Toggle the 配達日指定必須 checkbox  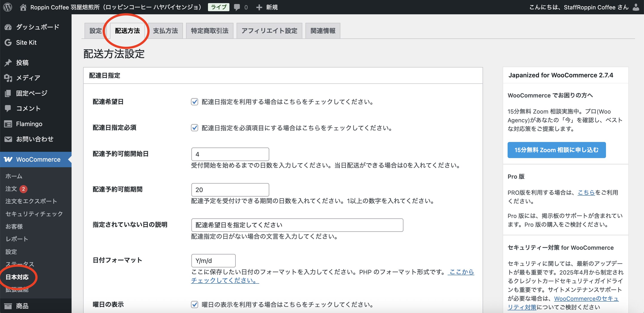(195, 128)
